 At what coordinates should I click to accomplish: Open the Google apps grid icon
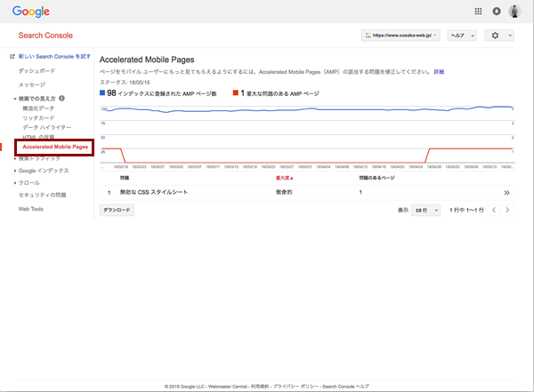coord(478,12)
